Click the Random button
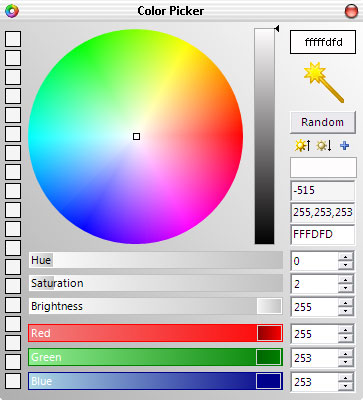Viewport: 363px width, 400px height. [x=322, y=122]
